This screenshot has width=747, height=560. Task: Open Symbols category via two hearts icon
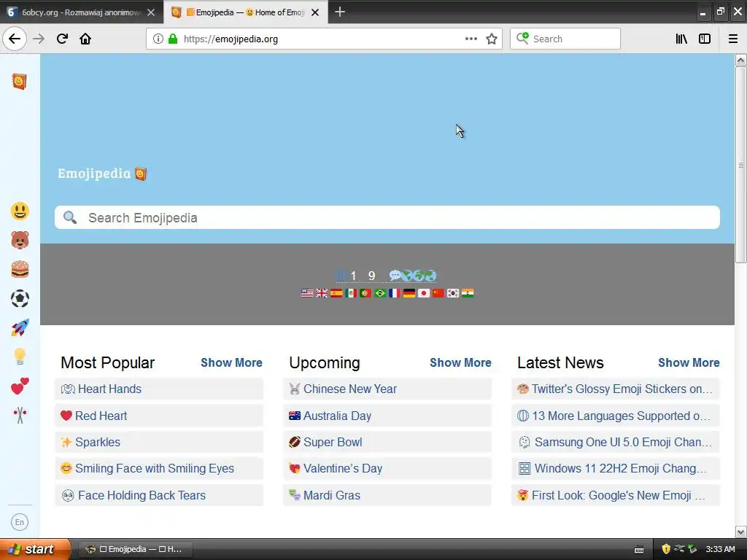pyautogui.click(x=20, y=386)
